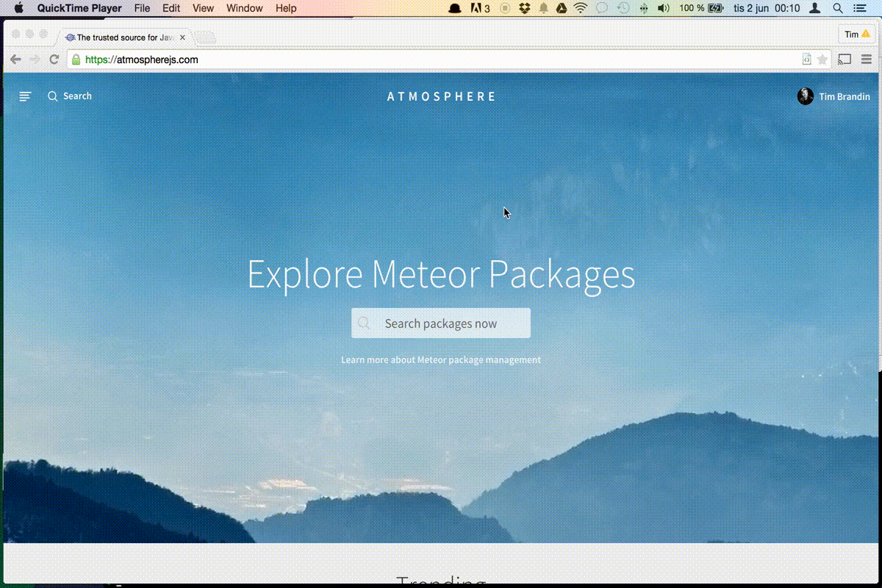Screen dimensions: 882x588
Task: Open Spotlight search
Action: point(838,8)
